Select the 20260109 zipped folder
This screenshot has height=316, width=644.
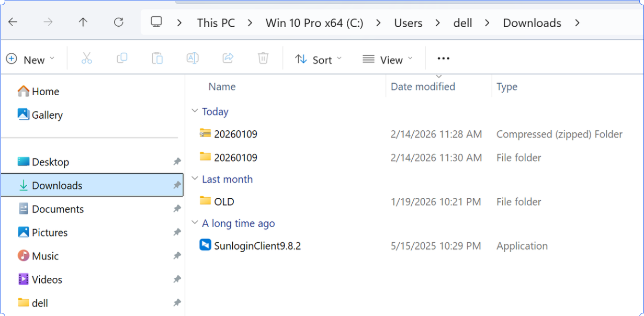pos(235,134)
